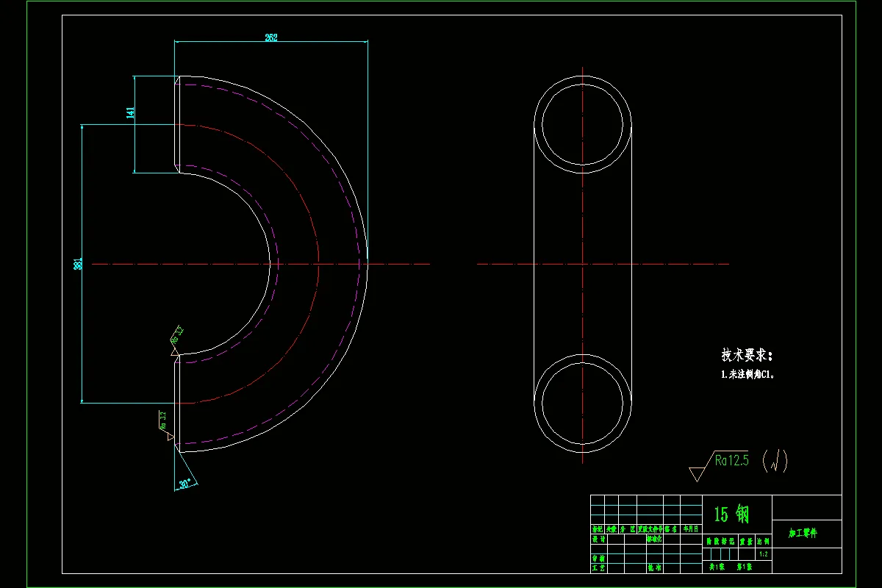Click the 15 钢 material label

click(x=731, y=514)
